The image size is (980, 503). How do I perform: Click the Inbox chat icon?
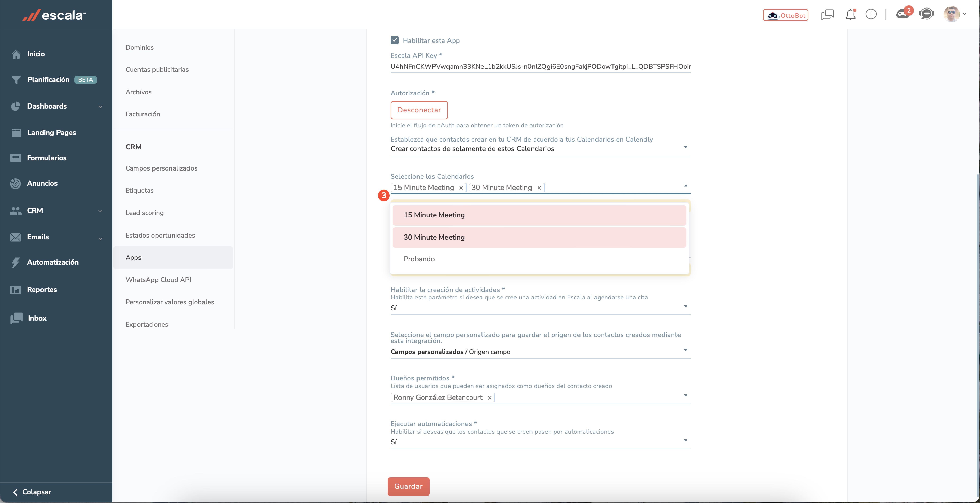click(16, 318)
